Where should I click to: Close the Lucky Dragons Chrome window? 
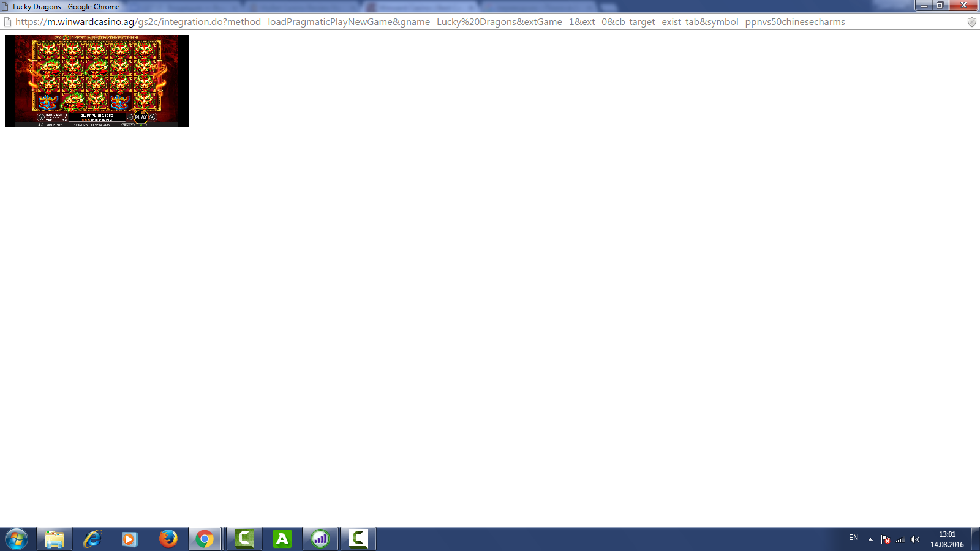point(963,6)
